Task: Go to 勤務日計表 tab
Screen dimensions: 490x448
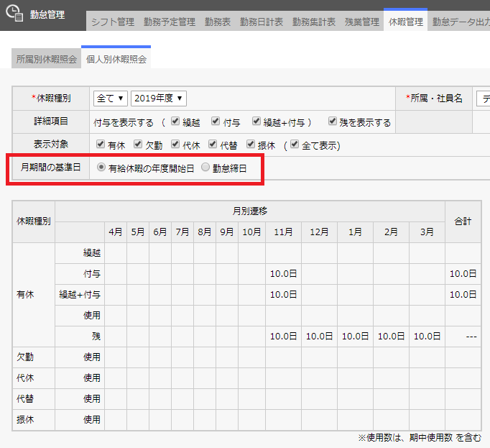Action: (x=262, y=22)
